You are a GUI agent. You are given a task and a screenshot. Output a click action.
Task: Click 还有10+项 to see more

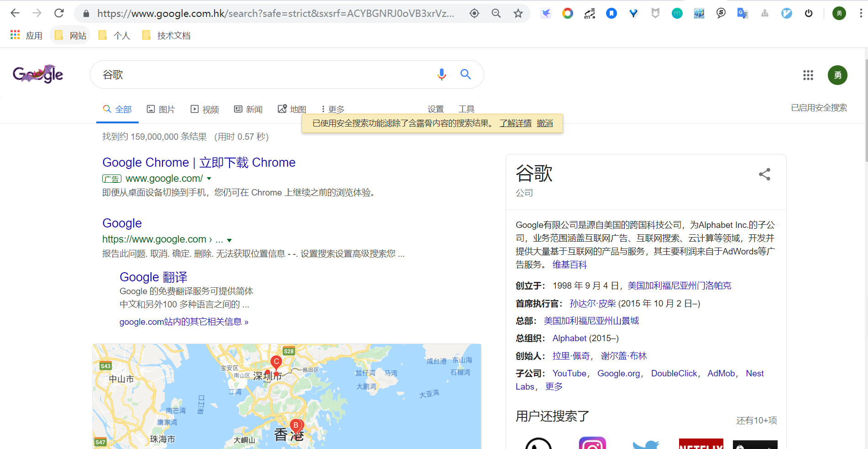click(756, 420)
